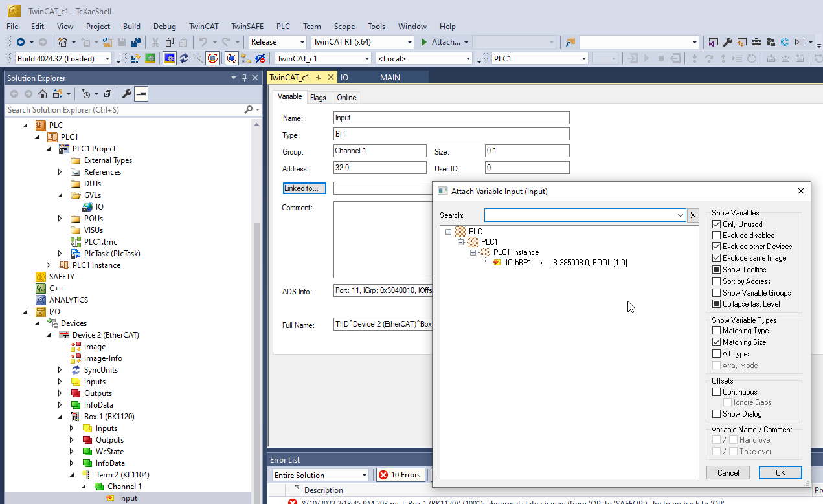
Task: Click the Toggle Free Run State icon
Action: 212,58
